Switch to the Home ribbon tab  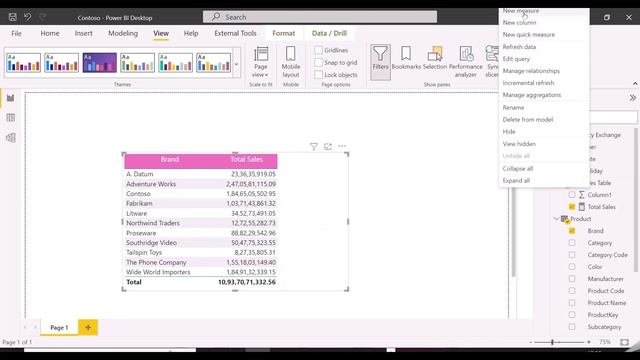(50, 33)
